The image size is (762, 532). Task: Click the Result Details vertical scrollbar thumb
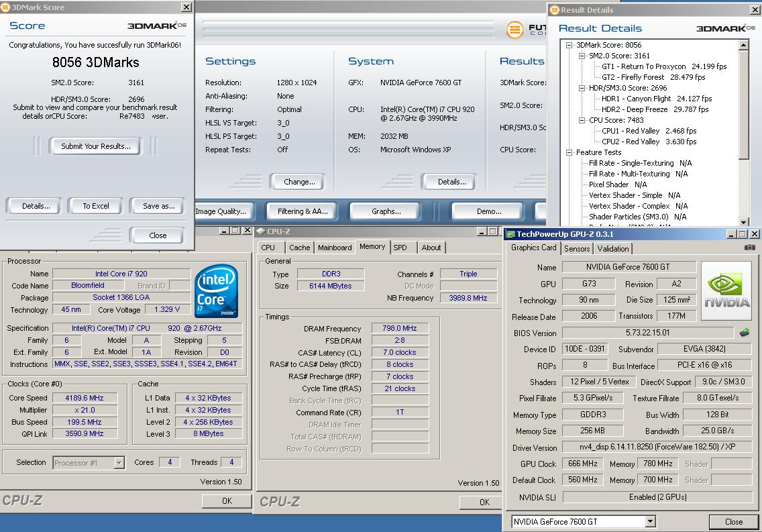(743, 103)
